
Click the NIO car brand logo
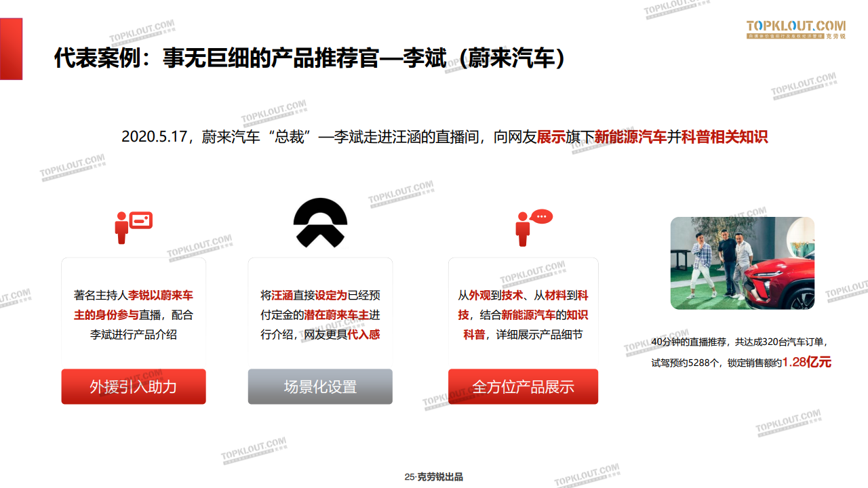pos(320,223)
